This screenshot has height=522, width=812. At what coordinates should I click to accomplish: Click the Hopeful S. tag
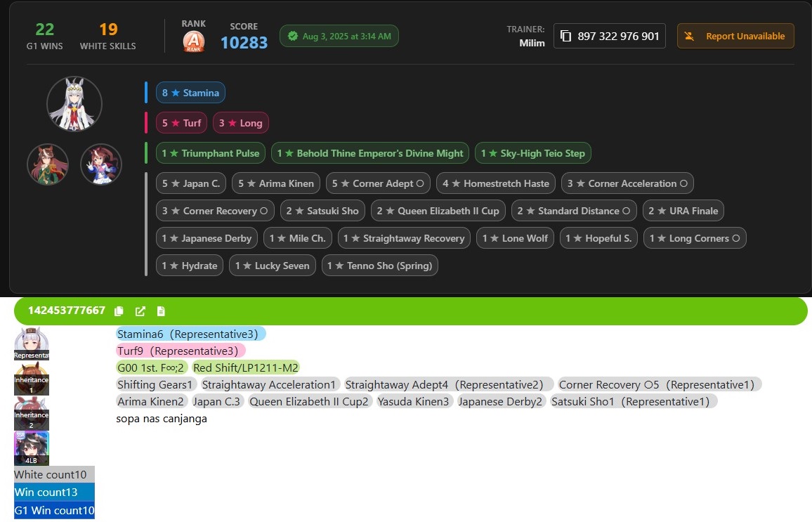pyautogui.click(x=598, y=238)
